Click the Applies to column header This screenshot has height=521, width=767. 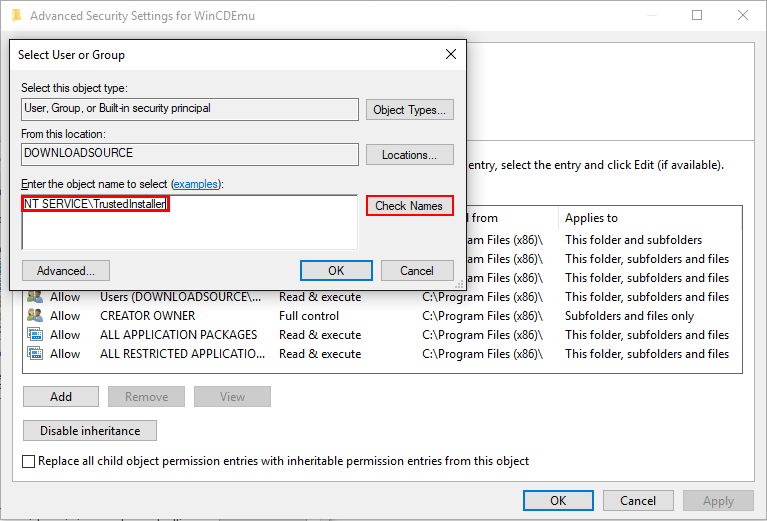pos(591,218)
